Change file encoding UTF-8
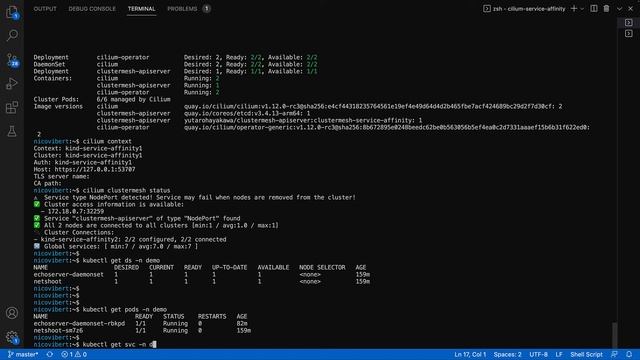Viewport: 640px width, 360px height. 538,354
